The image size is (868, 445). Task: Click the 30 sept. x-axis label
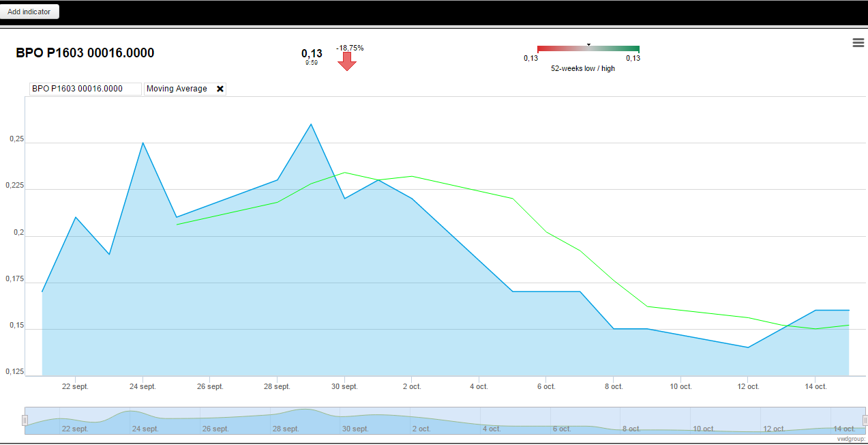pos(344,386)
